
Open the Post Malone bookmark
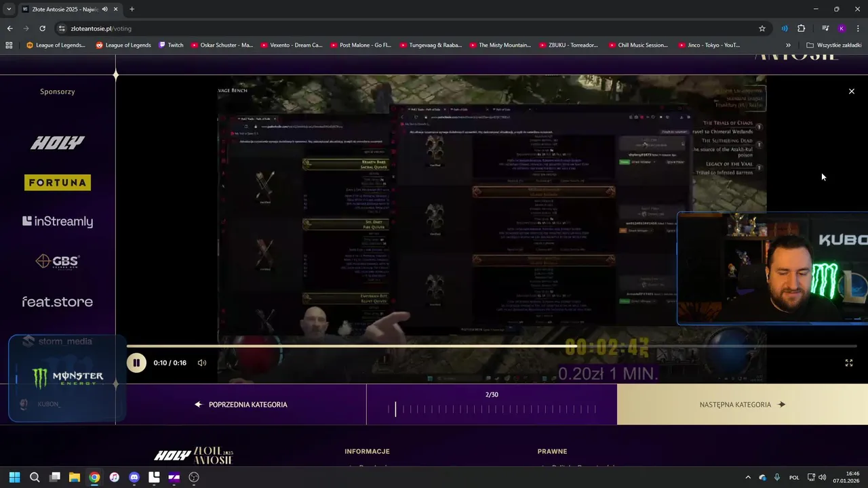pyautogui.click(x=361, y=45)
